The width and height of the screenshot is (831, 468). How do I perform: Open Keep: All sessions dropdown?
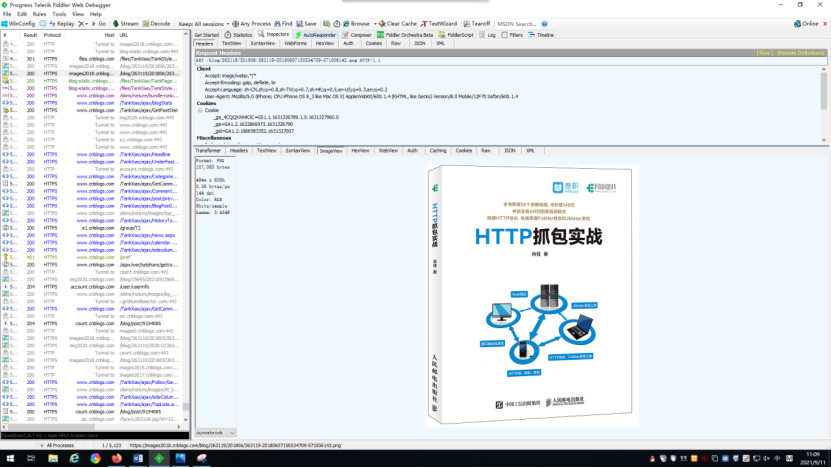point(204,24)
